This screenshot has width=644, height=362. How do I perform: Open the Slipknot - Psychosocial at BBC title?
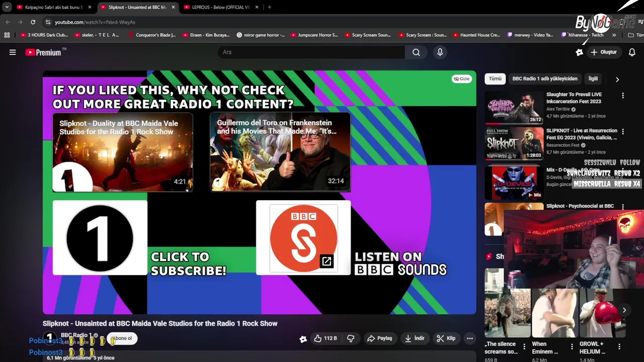coord(580,206)
